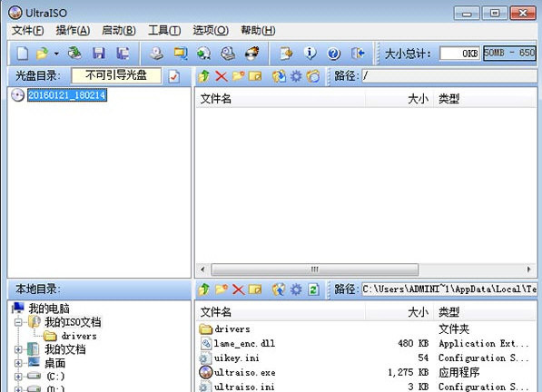This screenshot has width=542, height=392.
Task: Click the extract icon in disc toolbar
Action: (279, 76)
